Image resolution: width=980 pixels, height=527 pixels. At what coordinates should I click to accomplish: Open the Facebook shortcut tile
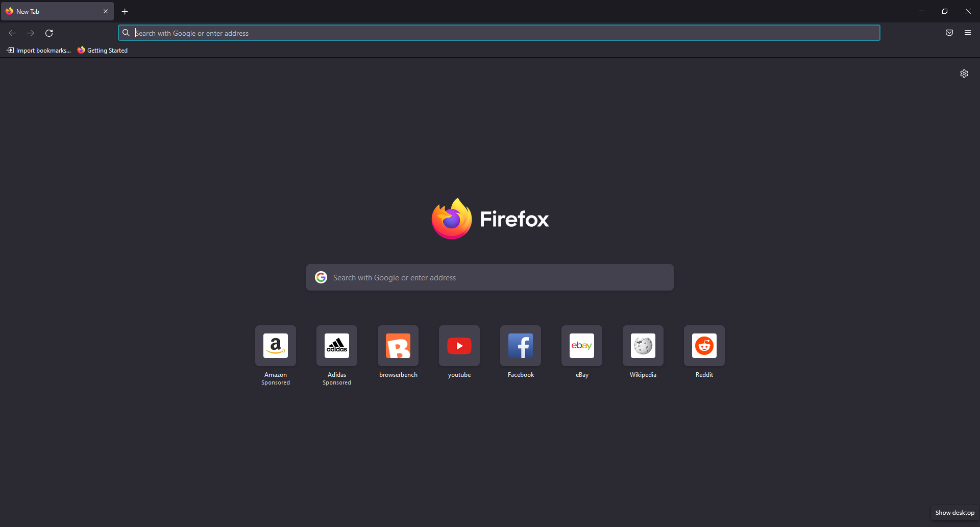[521, 346]
